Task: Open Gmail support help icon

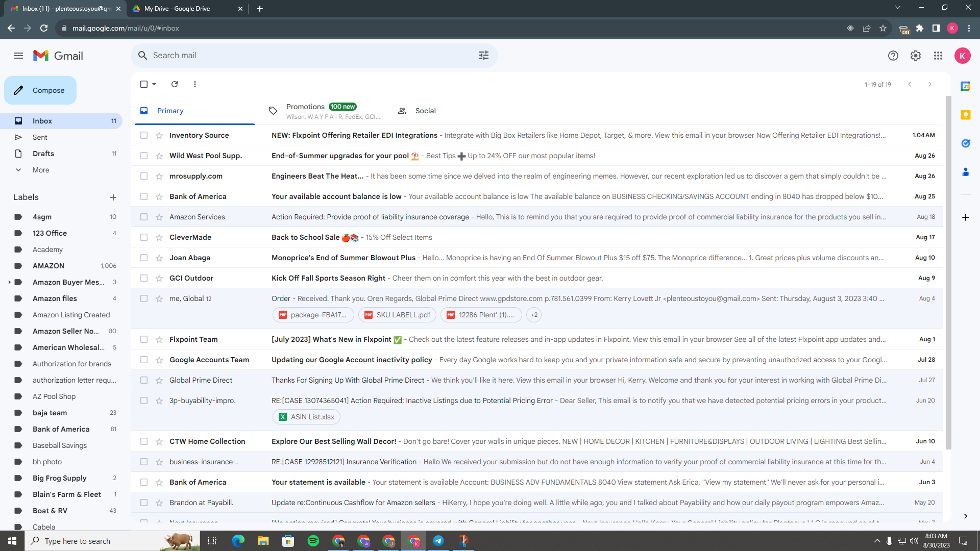Action: [893, 56]
